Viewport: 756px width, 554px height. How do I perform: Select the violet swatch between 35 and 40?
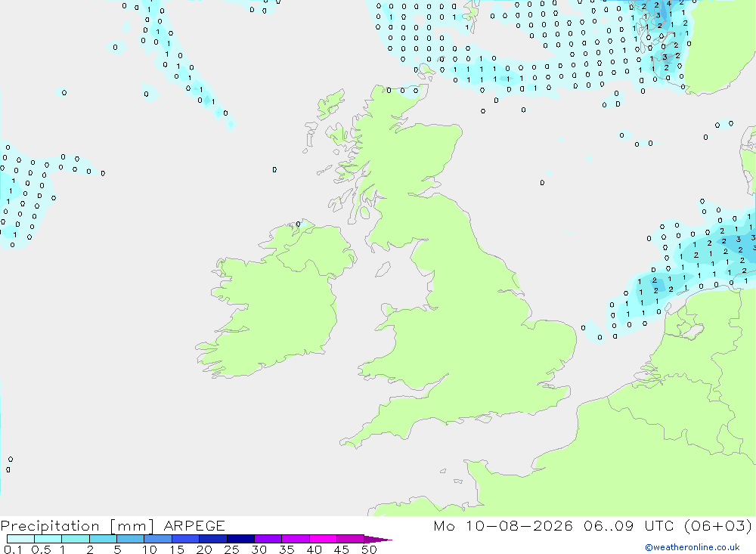[296, 539]
